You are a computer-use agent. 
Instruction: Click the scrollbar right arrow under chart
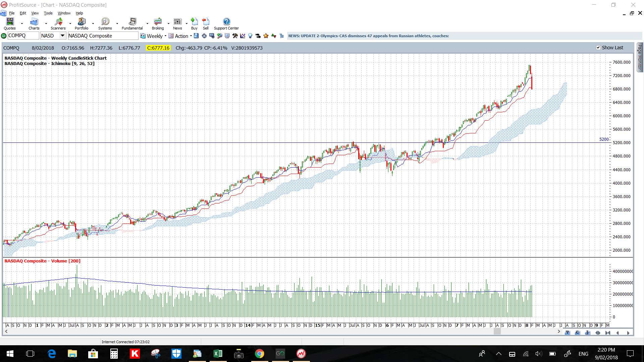point(559,331)
